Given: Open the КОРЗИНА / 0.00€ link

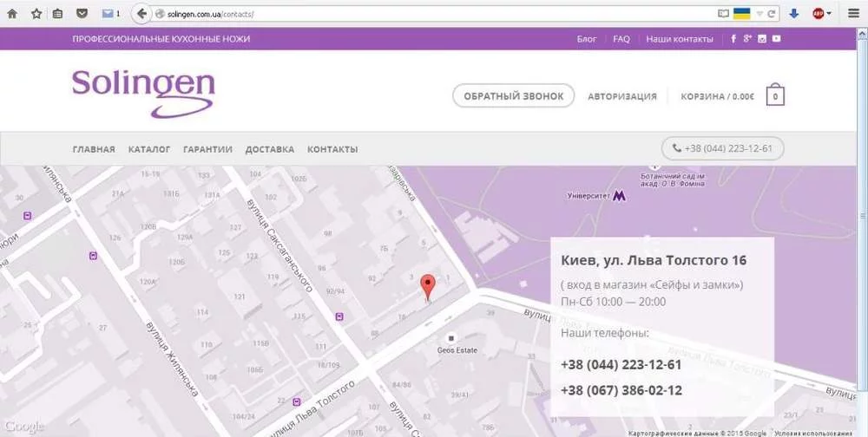Looking at the screenshot, I should tap(718, 96).
